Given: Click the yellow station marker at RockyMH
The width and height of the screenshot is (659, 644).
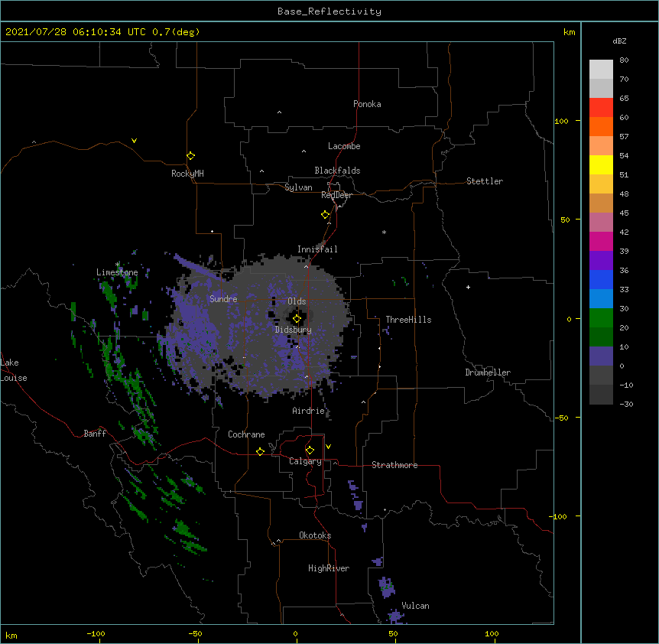Looking at the screenshot, I should point(190,156).
